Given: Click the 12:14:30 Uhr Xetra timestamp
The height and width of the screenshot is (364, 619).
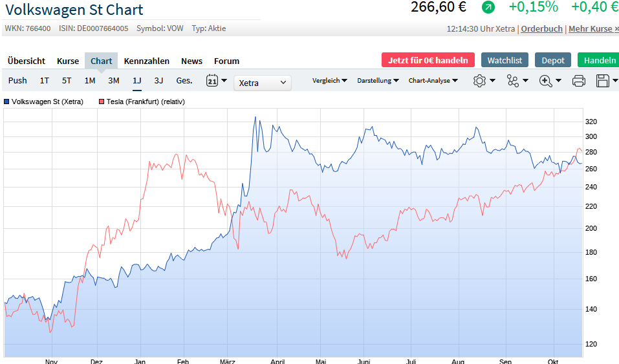Looking at the screenshot, I should tap(481, 28).
